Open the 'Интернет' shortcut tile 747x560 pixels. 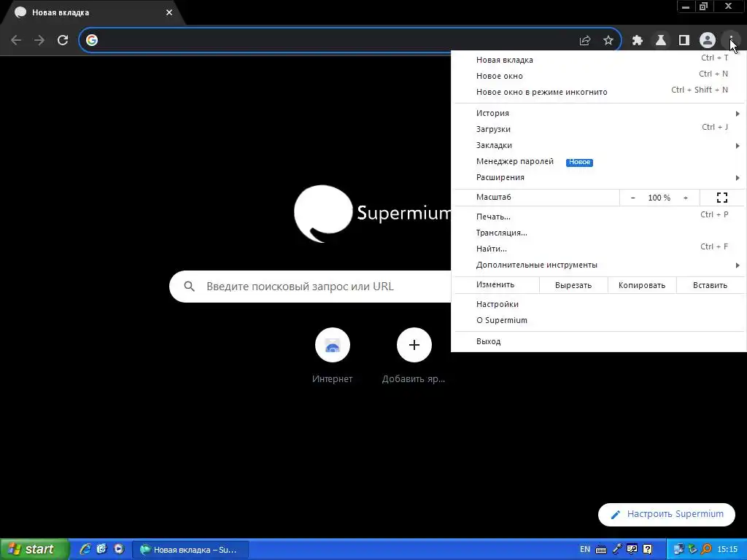(x=332, y=355)
